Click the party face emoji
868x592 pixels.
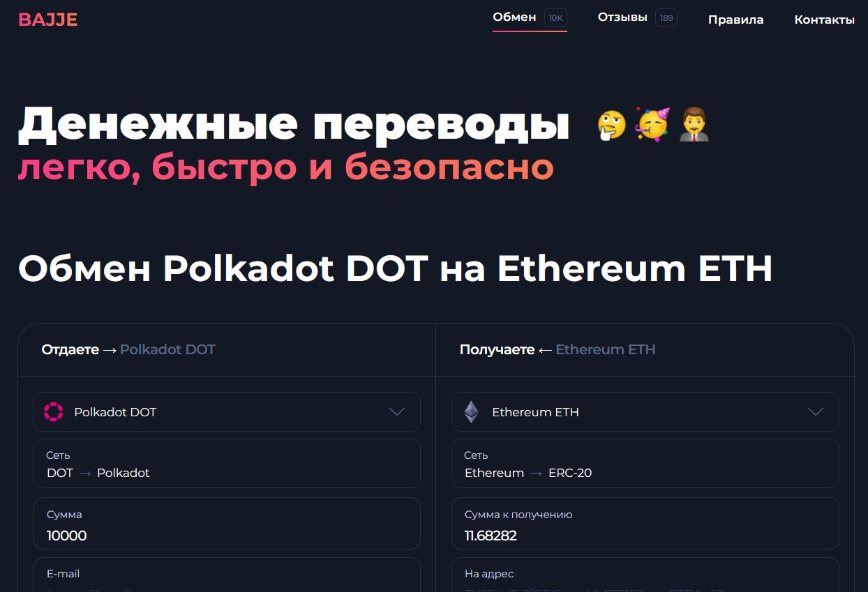[652, 125]
